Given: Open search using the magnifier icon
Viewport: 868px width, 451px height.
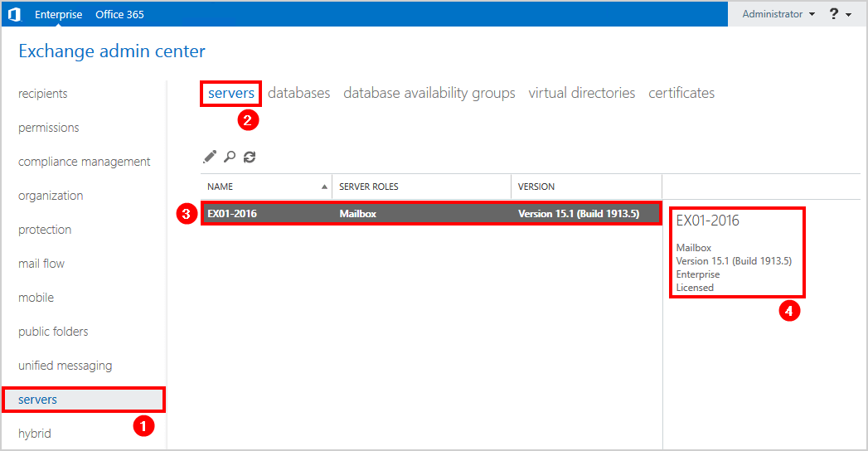Looking at the screenshot, I should 230,158.
